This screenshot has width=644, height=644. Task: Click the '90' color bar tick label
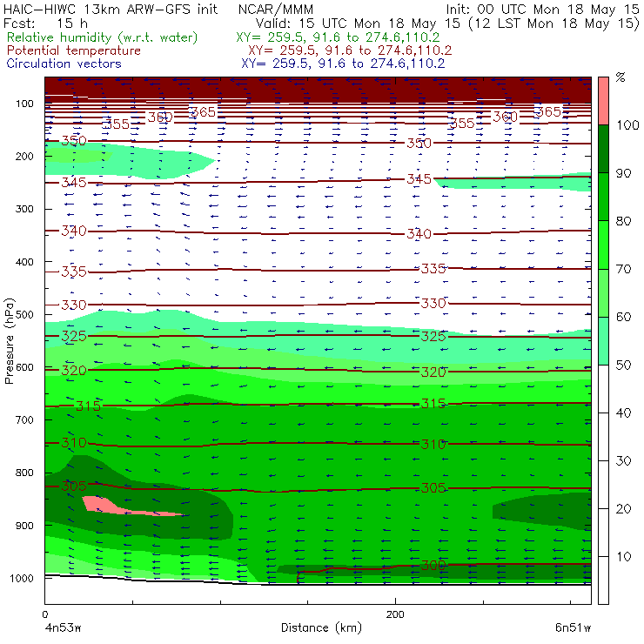[x=623, y=173]
